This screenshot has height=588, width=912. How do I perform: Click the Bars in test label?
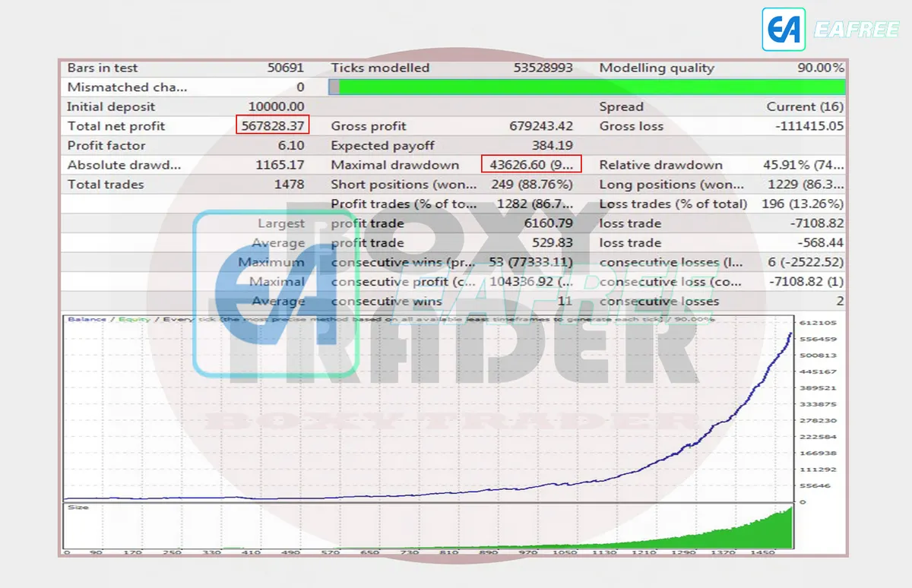pos(103,68)
